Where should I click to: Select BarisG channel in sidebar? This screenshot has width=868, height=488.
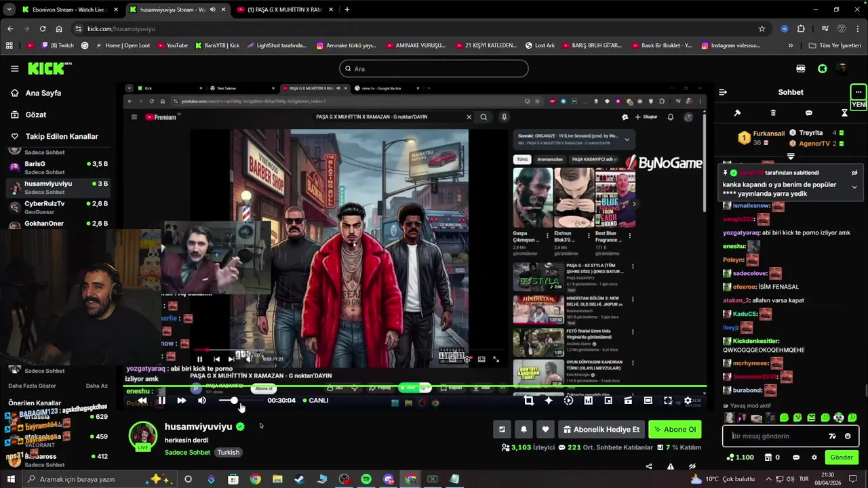60,167
